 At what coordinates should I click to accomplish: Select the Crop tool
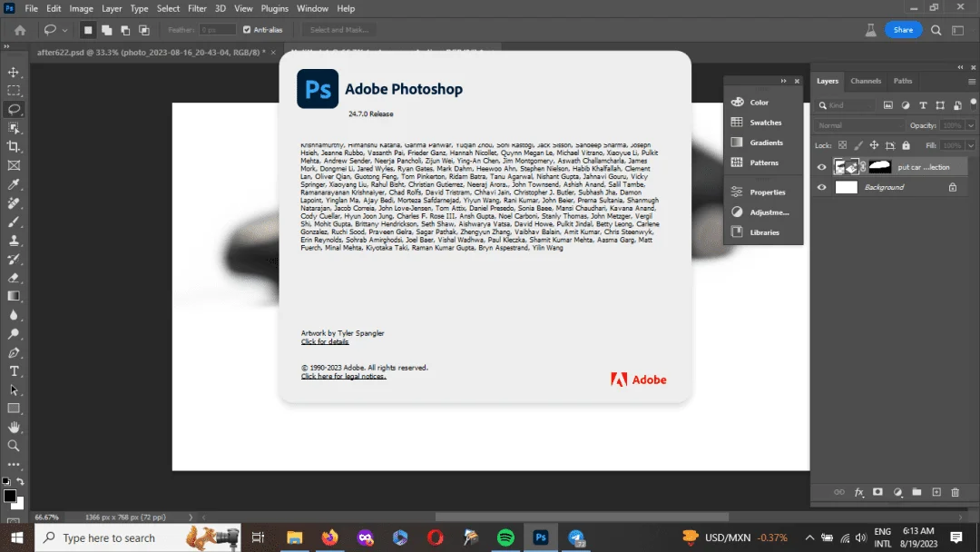click(14, 147)
